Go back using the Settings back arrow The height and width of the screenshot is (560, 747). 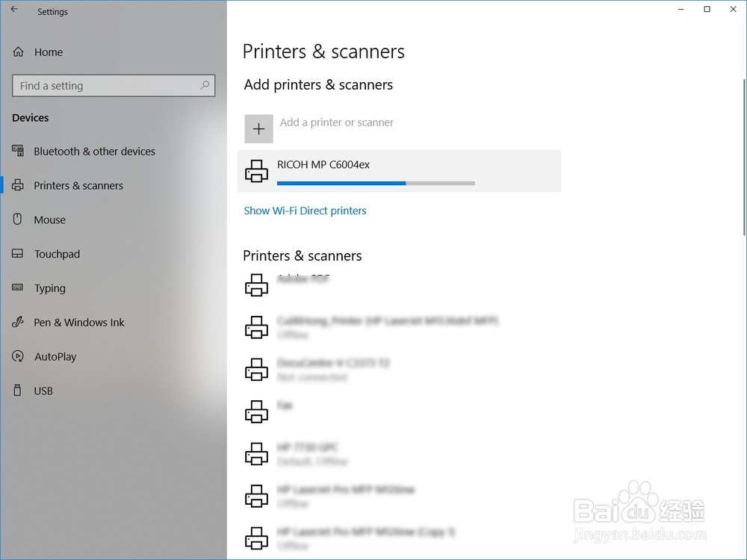[14, 9]
